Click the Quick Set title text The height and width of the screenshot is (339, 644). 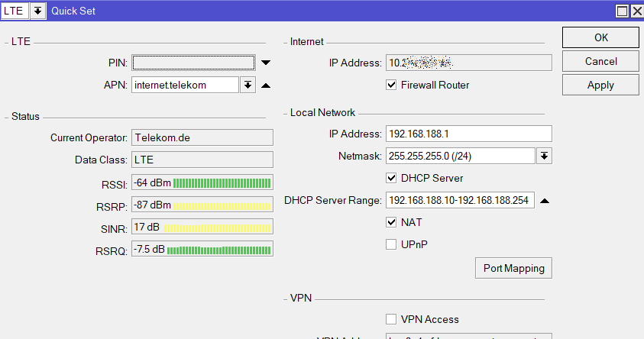(73, 11)
